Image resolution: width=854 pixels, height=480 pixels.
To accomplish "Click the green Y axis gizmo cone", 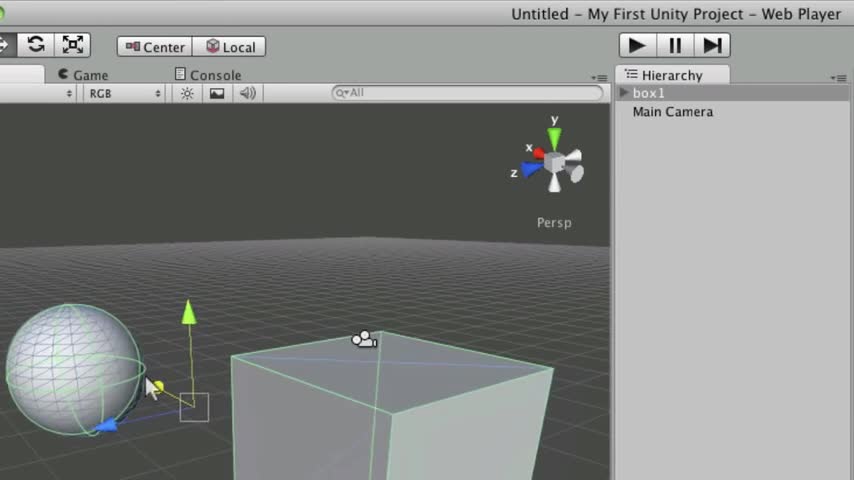I will pos(554,138).
